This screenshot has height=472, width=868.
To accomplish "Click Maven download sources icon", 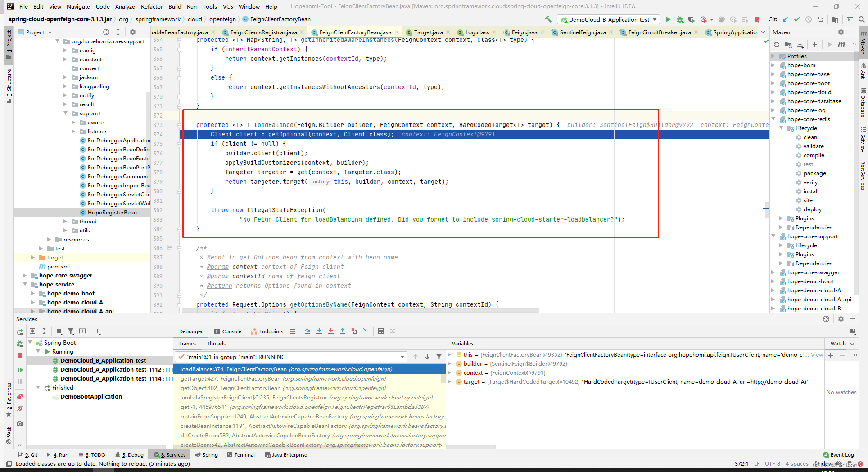I will click(x=800, y=45).
